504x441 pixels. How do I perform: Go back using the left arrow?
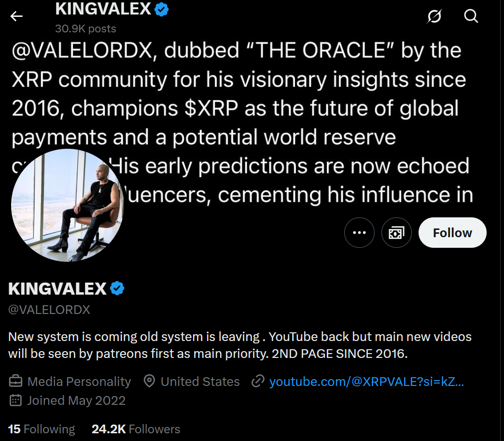pos(16,16)
